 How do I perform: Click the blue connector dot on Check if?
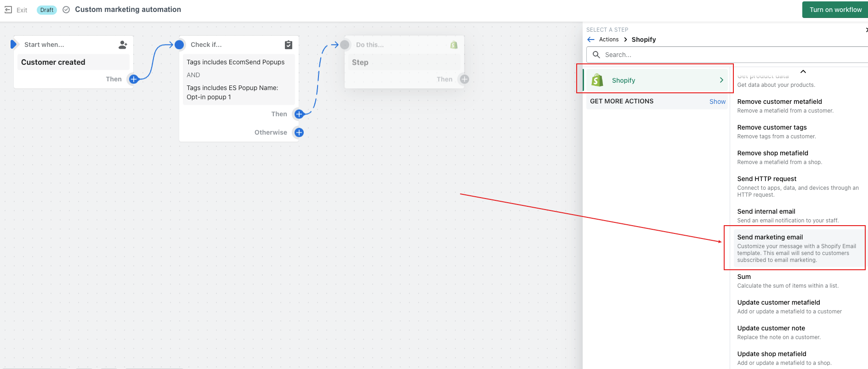[179, 45]
